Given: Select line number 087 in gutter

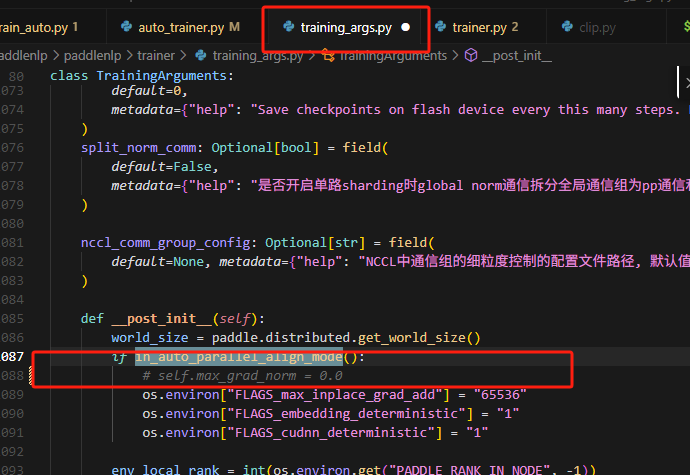Looking at the screenshot, I should coord(13,358).
